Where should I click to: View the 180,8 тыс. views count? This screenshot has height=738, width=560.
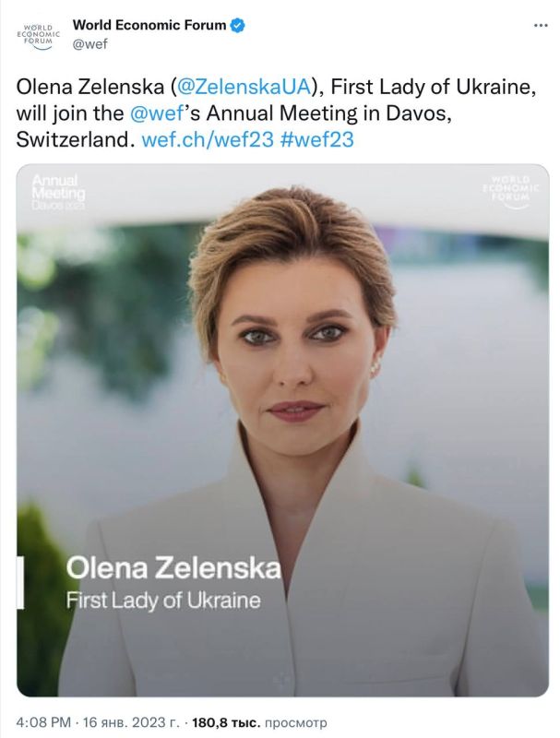pos(226,722)
